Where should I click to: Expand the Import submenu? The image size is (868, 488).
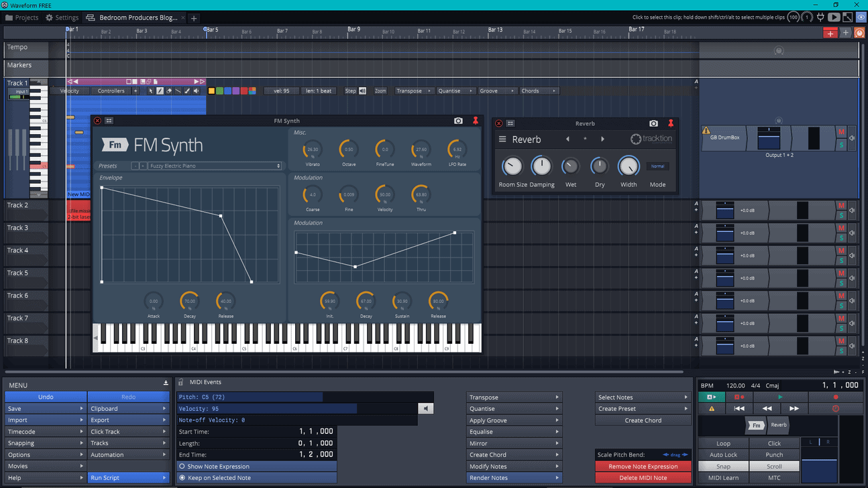click(45, 420)
